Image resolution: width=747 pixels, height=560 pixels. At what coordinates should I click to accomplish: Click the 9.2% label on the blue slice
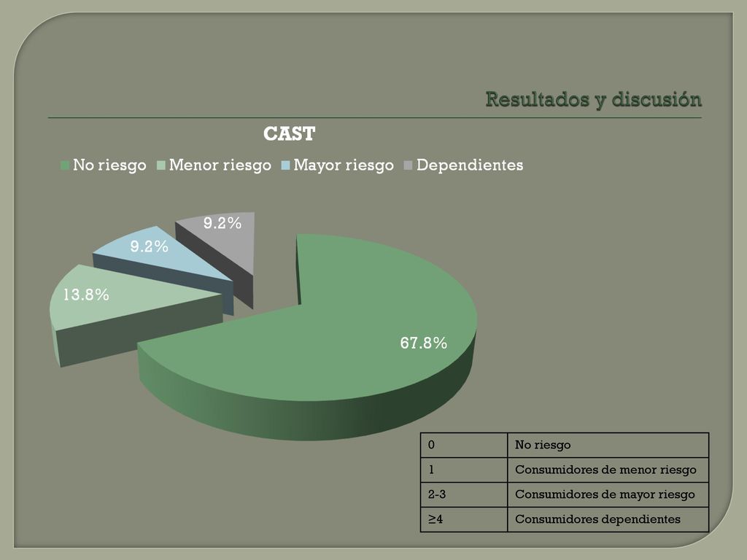[149, 246]
